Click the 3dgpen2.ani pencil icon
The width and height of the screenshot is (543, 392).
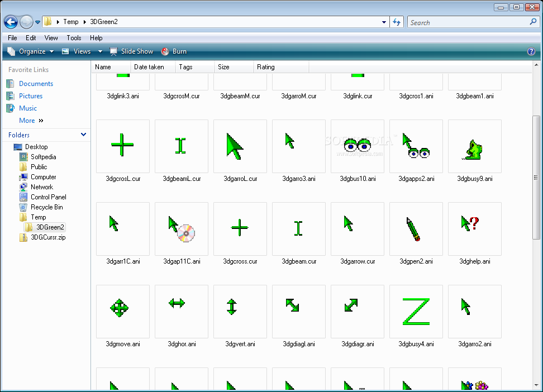coord(416,228)
